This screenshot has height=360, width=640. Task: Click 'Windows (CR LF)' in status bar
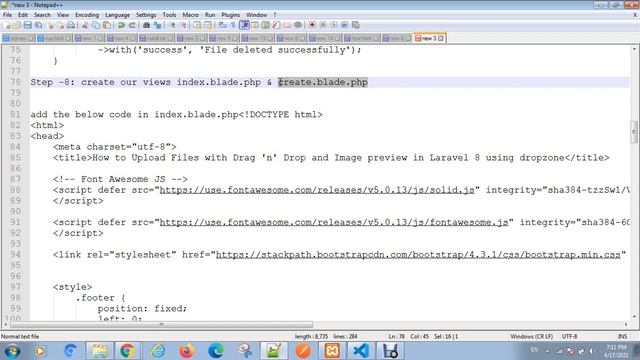(x=531, y=337)
